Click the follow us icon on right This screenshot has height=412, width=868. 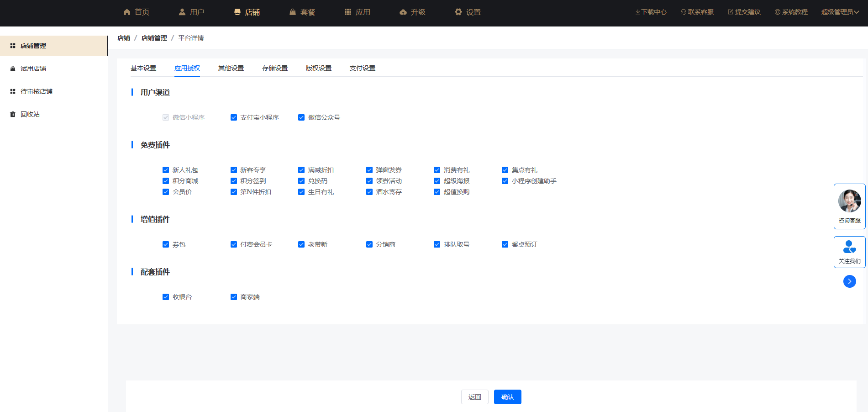coord(849,247)
